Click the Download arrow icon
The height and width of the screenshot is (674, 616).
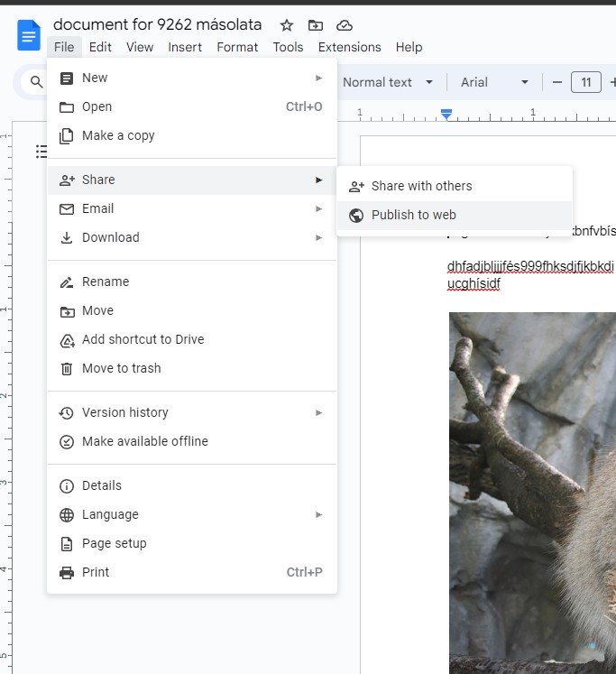tap(67, 237)
